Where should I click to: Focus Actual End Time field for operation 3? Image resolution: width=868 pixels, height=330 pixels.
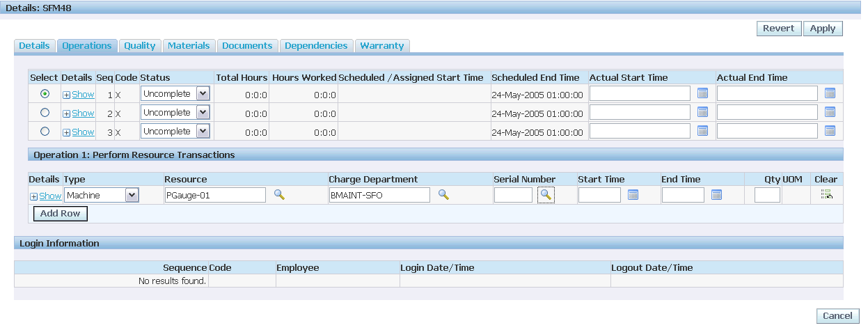point(767,131)
